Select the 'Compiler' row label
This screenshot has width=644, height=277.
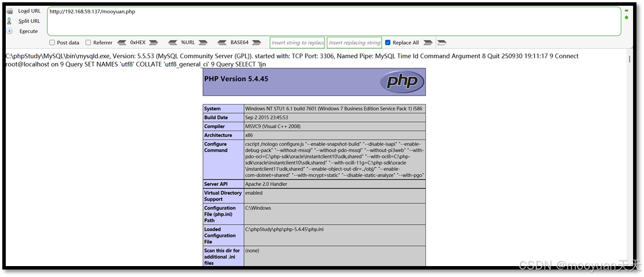coord(215,126)
